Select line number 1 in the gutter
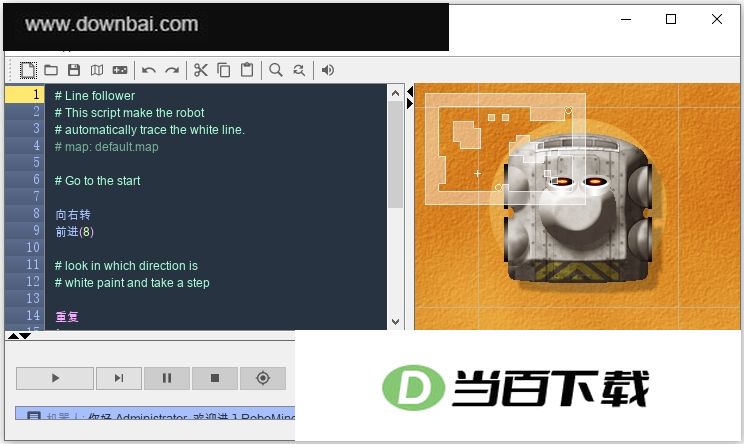 (x=25, y=94)
